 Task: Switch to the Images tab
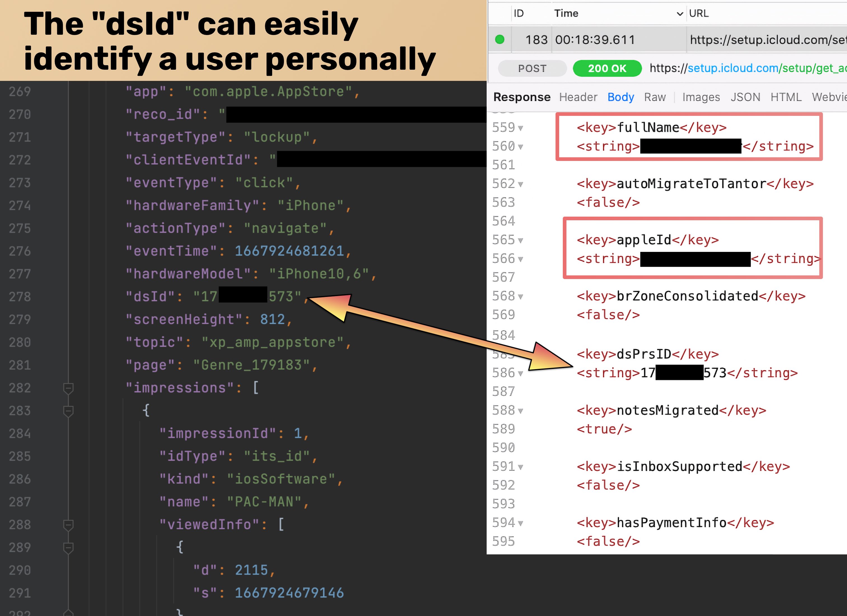coord(701,97)
